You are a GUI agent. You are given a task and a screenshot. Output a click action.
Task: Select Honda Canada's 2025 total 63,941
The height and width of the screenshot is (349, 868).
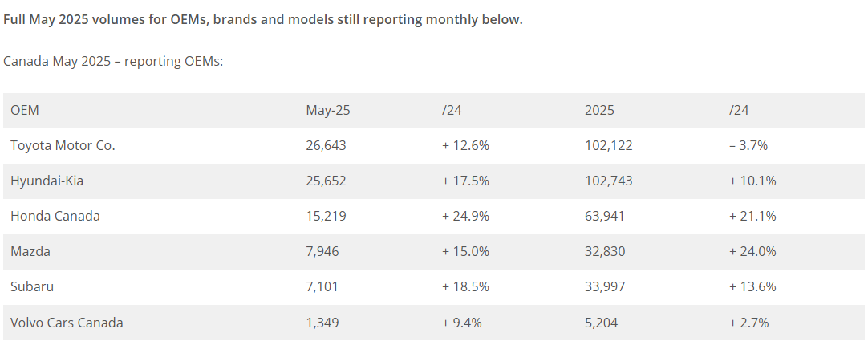click(605, 217)
